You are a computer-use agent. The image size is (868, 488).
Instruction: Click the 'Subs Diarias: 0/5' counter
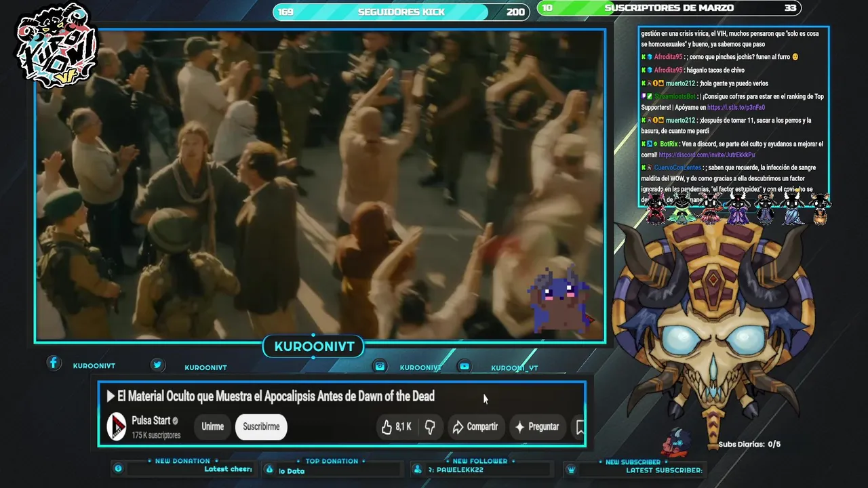coord(749,445)
